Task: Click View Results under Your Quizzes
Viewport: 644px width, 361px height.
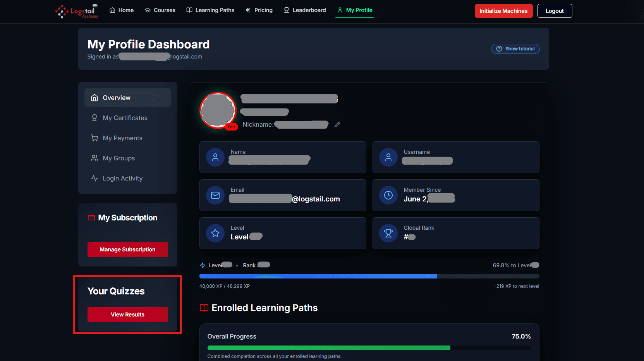Action: [128, 315]
